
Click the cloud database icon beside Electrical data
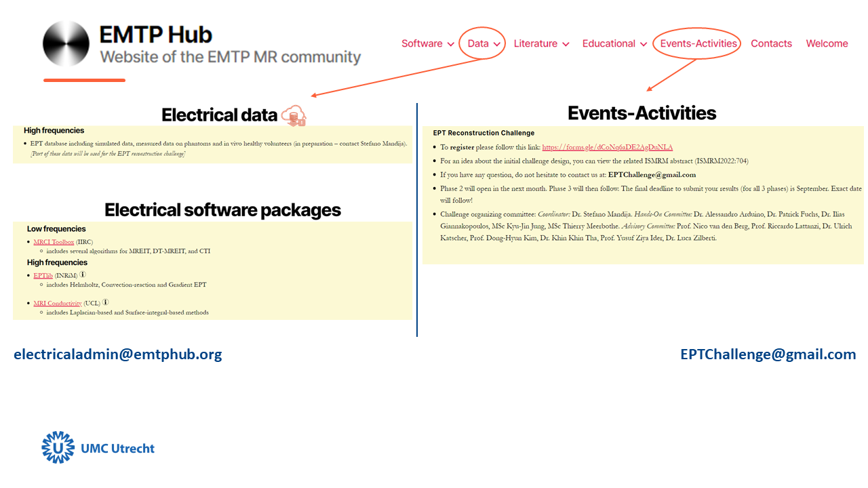pos(294,116)
